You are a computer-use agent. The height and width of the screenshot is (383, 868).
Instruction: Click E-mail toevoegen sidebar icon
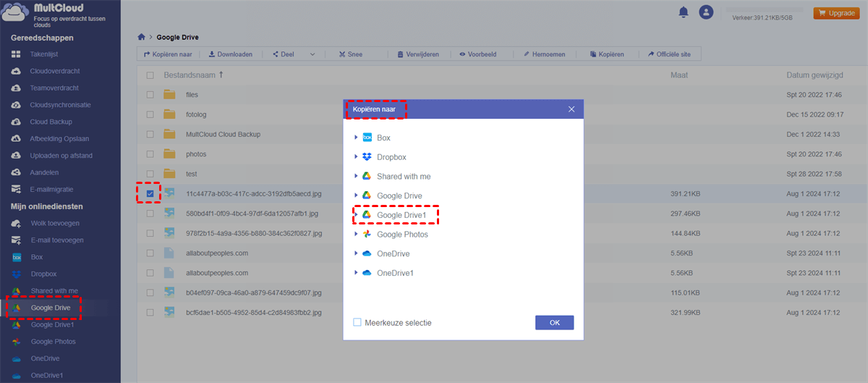16,240
